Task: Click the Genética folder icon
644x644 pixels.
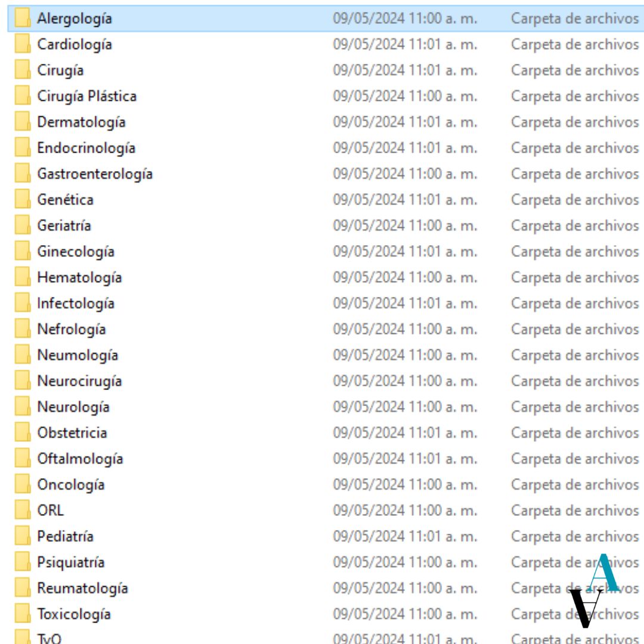Action: point(23,200)
